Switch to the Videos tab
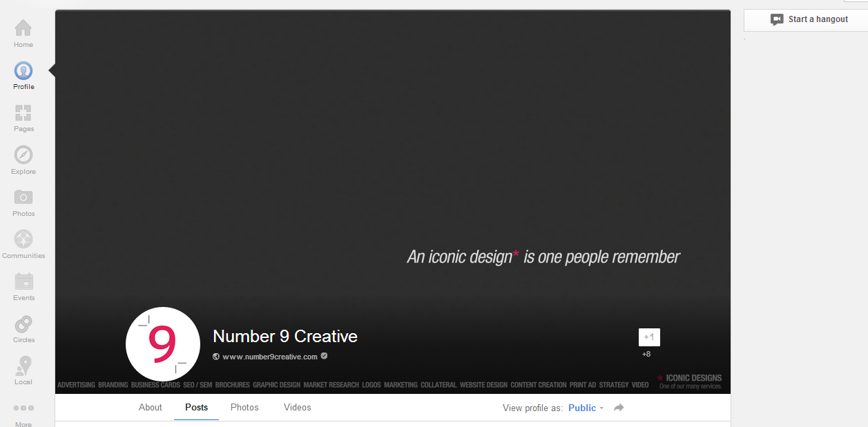The width and height of the screenshot is (868, 427). tap(298, 408)
